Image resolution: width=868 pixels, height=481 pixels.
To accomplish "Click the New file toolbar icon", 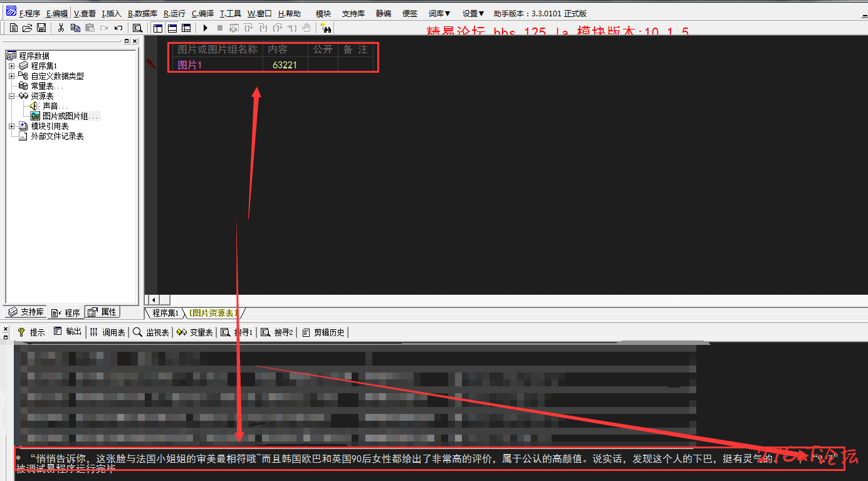I will pos(13,28).
